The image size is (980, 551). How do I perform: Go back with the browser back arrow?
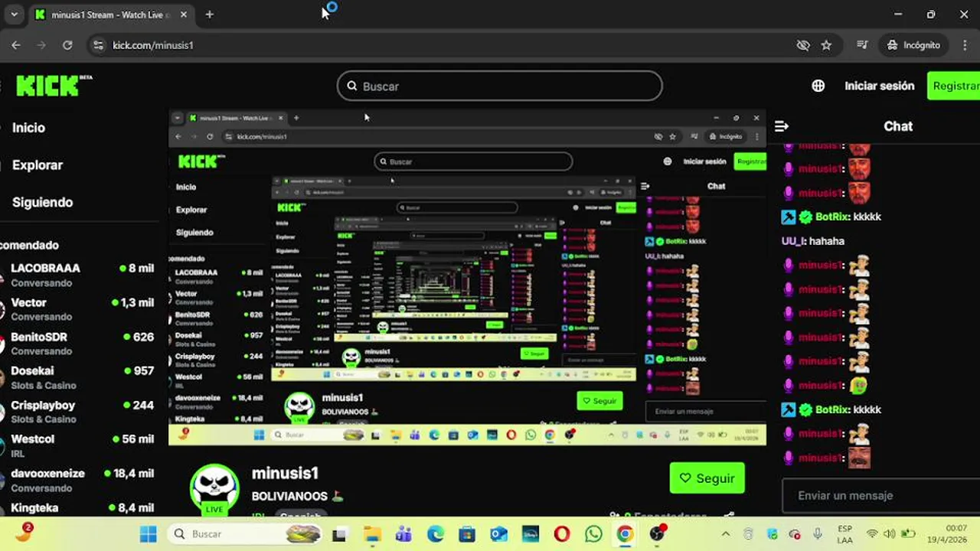coord(16,45)
